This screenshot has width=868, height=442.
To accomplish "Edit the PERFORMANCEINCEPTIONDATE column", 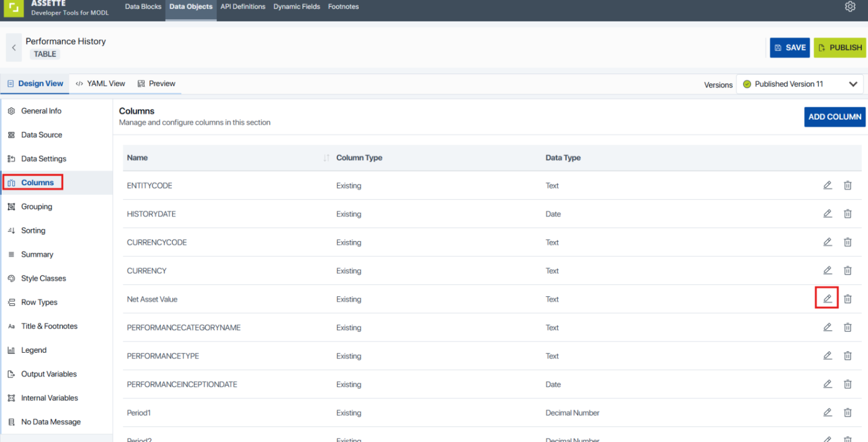I will [827, 384].
